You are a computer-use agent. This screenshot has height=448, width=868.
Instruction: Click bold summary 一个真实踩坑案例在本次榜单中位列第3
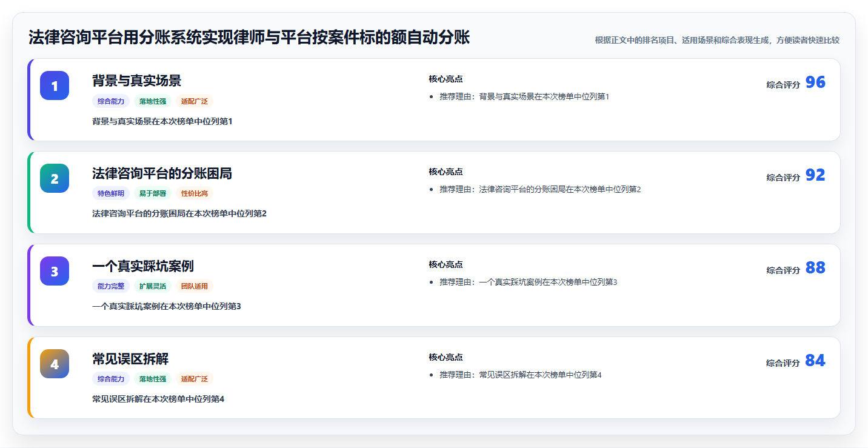pyautogui.click(x=167, y=306)
